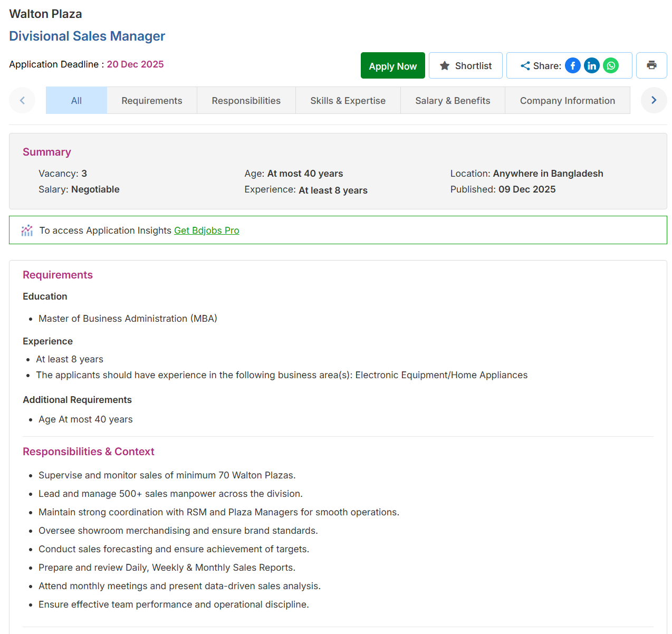Select the Responsibilities tab
This screenshot has width=672, height=634.
coord(246,100)
